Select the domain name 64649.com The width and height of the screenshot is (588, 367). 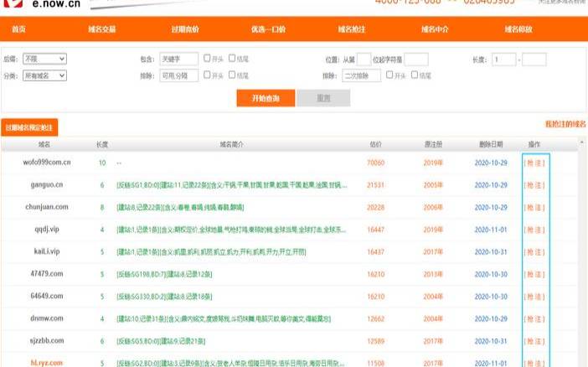pos(47,296)
